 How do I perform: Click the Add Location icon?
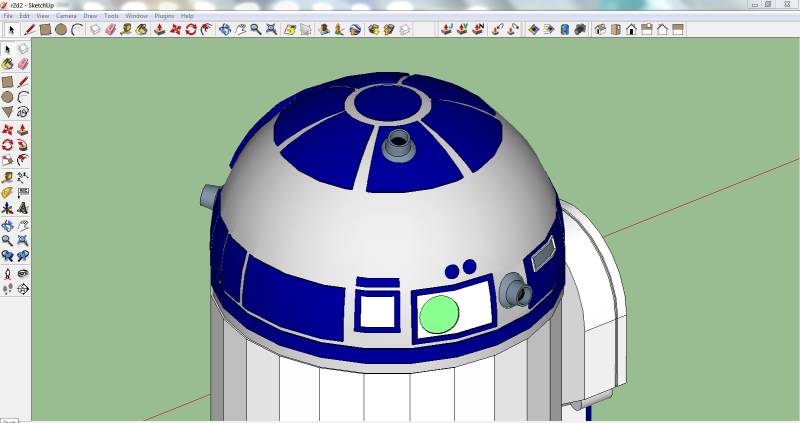[x=290, y=30]
